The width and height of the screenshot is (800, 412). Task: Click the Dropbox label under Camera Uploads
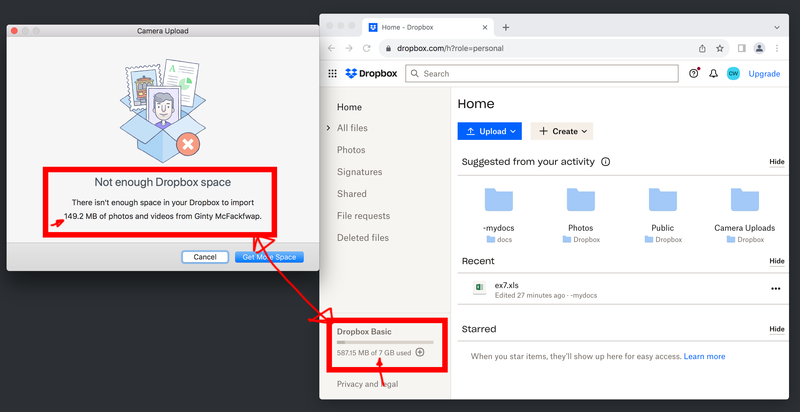tap(751, 239)
